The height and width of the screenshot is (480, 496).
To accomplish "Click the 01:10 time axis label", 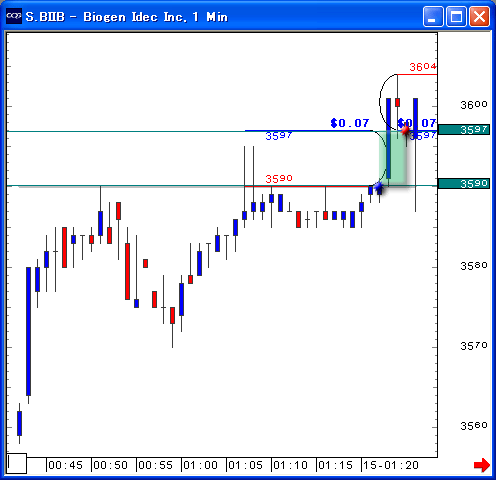I will tap(291, 465).
